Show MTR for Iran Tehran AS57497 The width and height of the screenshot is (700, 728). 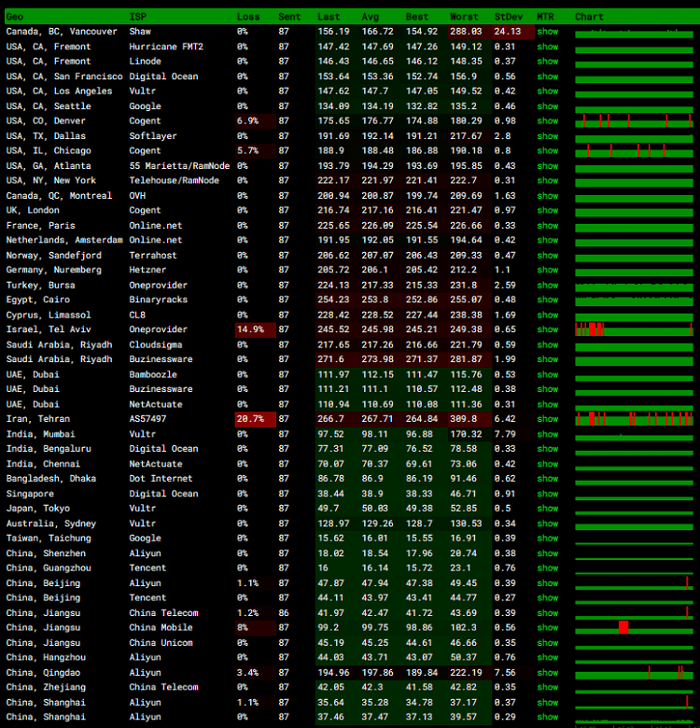pyautogui.click(x=548, y=419)
